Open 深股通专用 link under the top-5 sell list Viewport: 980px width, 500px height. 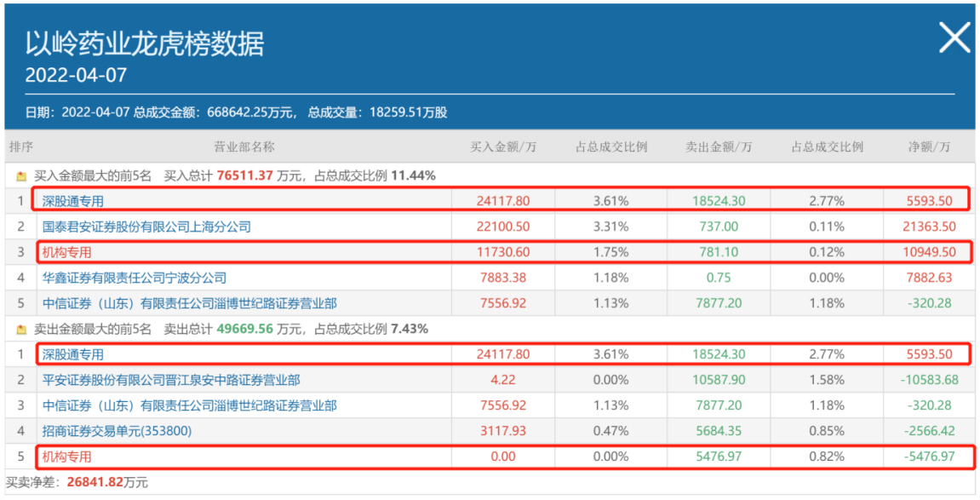[72, 354]
